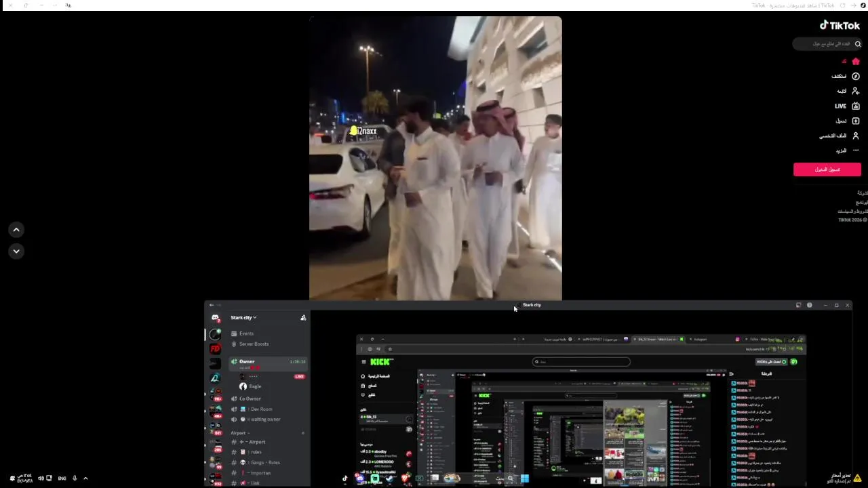Focus the Kick search bar

[x=580, y=362]
